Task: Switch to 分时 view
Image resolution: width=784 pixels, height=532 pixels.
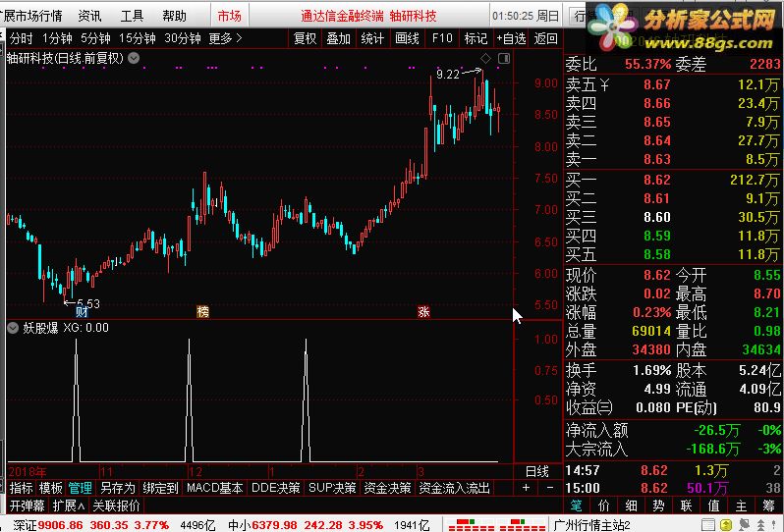Action: click(21, 38)
